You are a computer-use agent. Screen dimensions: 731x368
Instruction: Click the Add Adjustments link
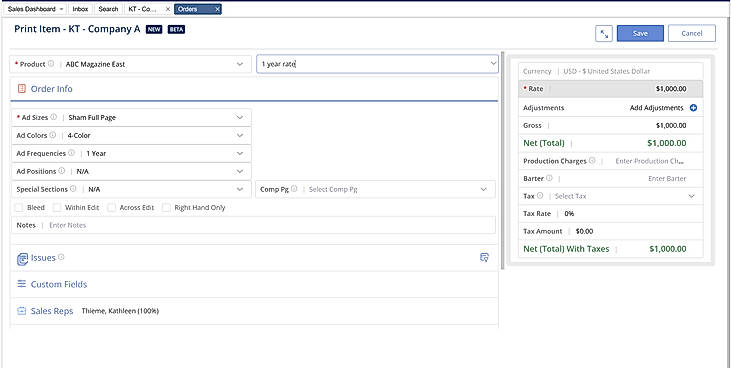[x=656, y=108]
